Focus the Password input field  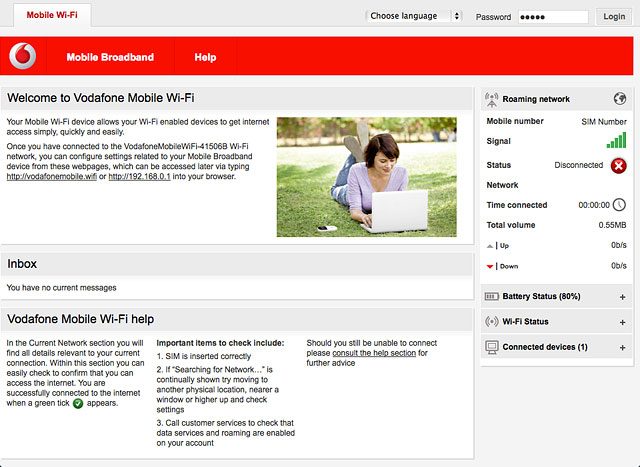click(x=553, y=17)
